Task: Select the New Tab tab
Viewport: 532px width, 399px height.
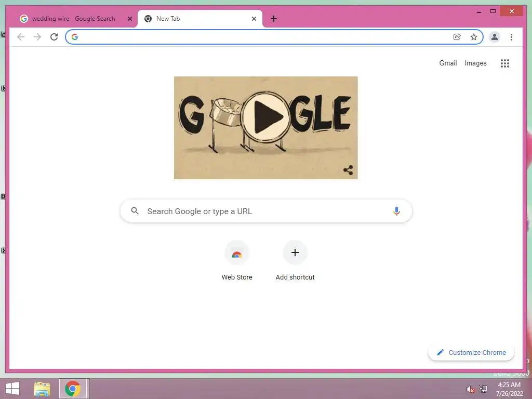Action: pos(200,19)
